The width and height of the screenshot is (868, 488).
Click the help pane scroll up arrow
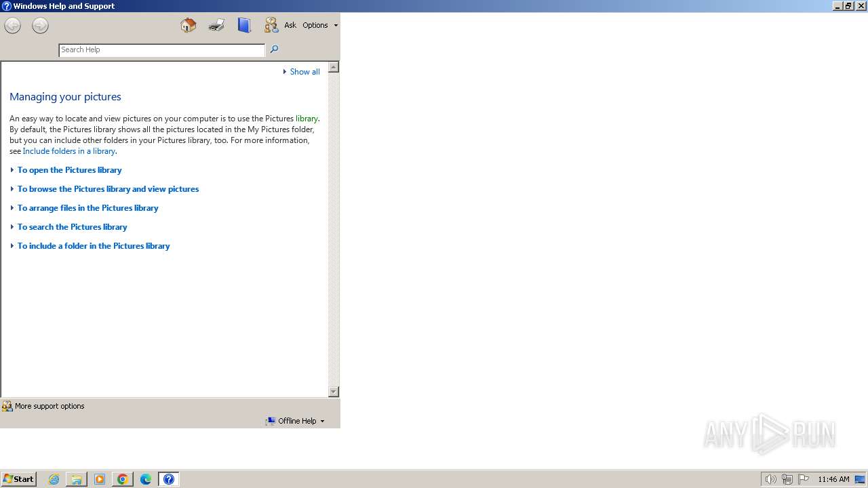coord(334,67)
